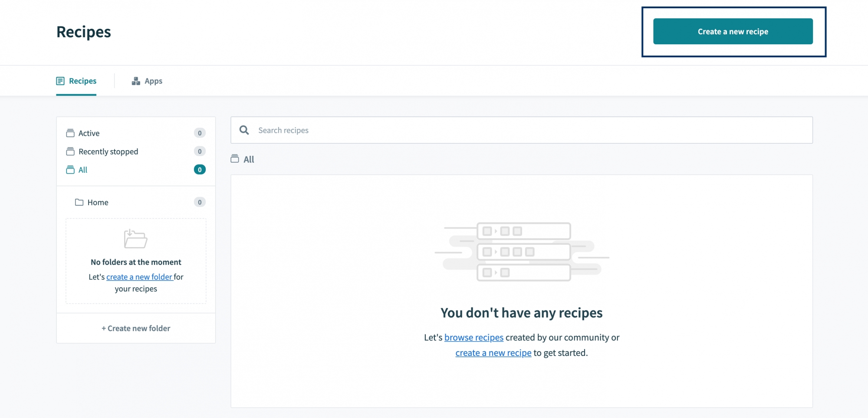Follow the create a new folder link

(x=139, y=277)
